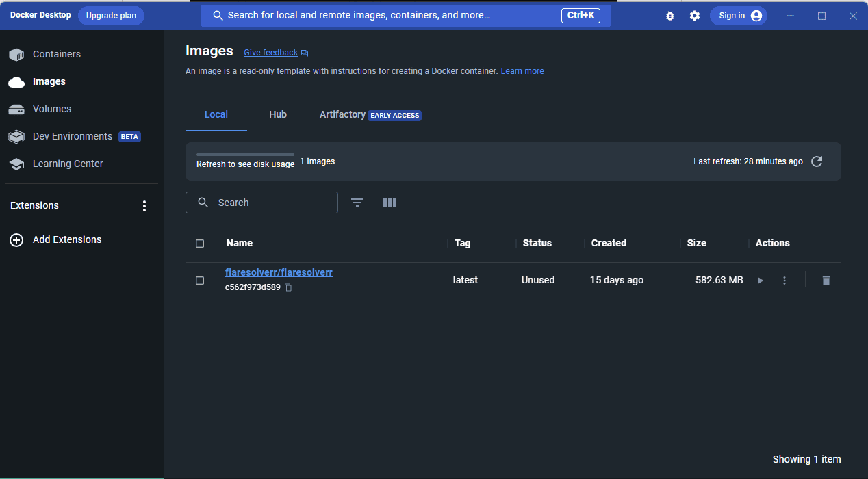Switch to the Artifactory tab
868x479 pixels.
[x=370, y=114]
